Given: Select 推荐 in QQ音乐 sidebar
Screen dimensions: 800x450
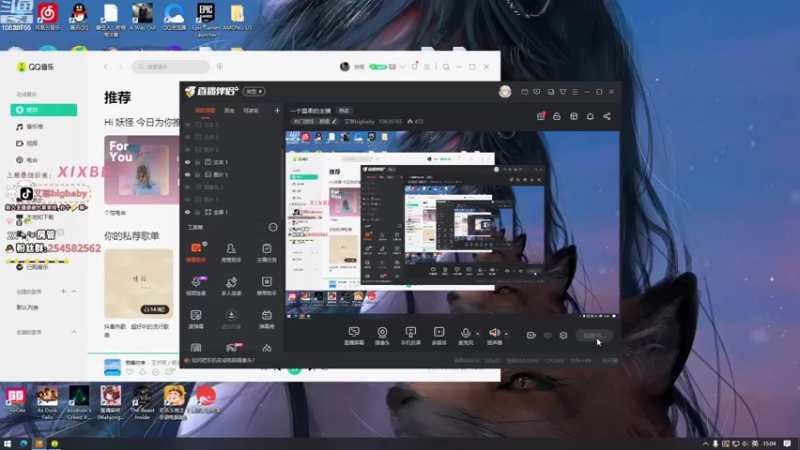Looking at the screenshot, I should tap(44, 110).
